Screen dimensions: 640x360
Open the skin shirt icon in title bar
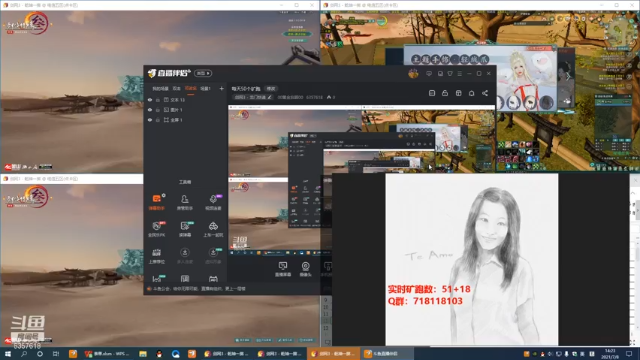(x=450, y=73)
